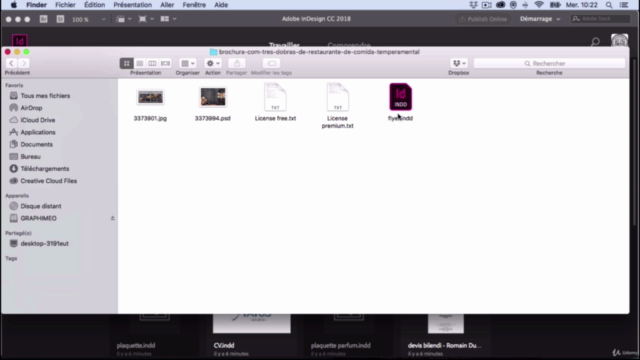640x360 pixels.
Task: Switch Finder to icon view
Action: pos(127,63)
